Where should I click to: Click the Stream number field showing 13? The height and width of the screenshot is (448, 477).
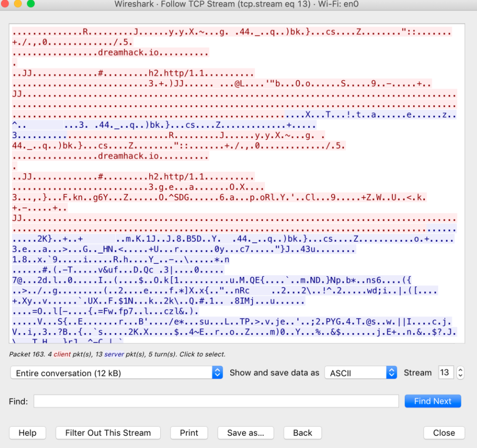[x=446, y=372]
